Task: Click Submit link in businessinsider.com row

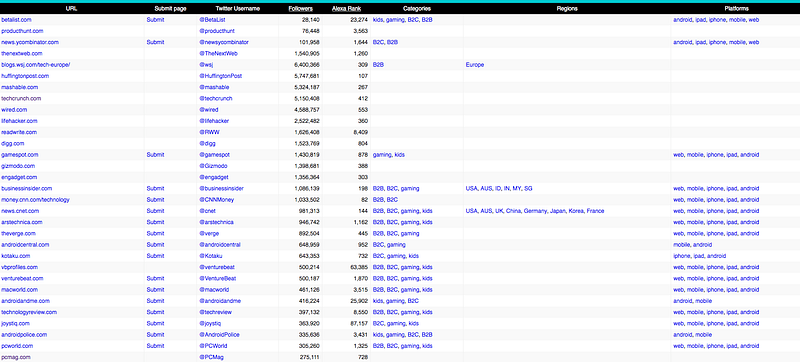Action: (x=155, y=188)
